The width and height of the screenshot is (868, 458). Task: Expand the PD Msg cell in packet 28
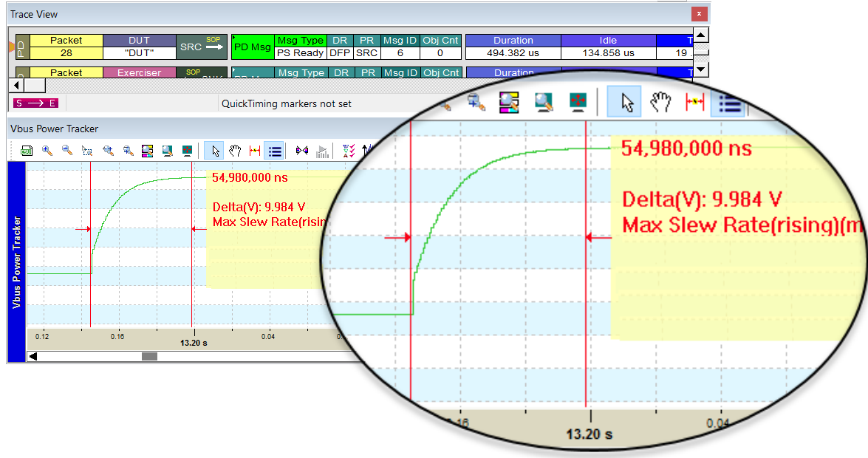point(252,47)
